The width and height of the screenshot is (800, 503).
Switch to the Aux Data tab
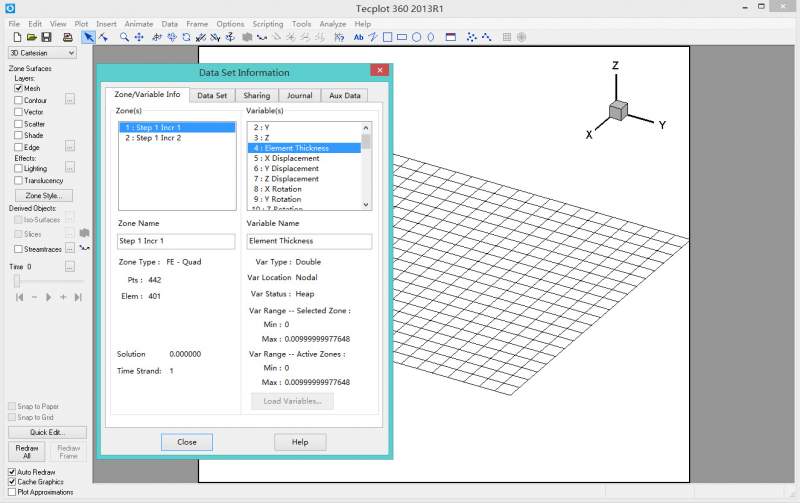point(343,95)
